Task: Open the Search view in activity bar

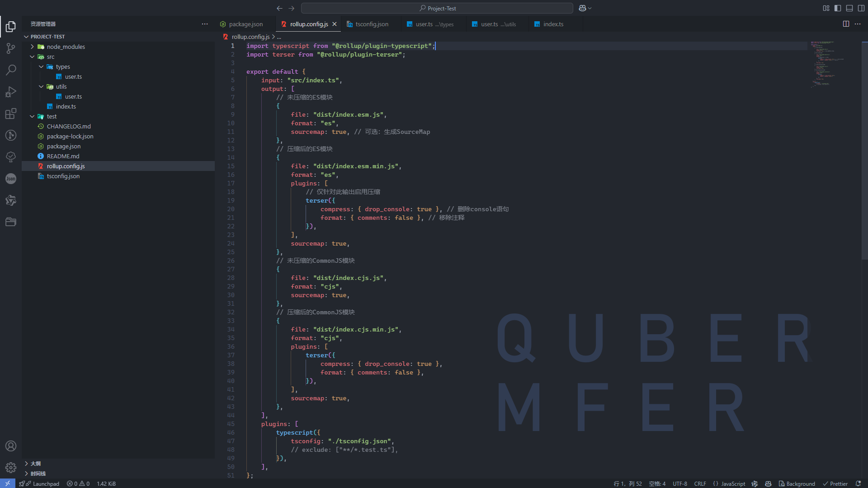Action: click(11, 70)
